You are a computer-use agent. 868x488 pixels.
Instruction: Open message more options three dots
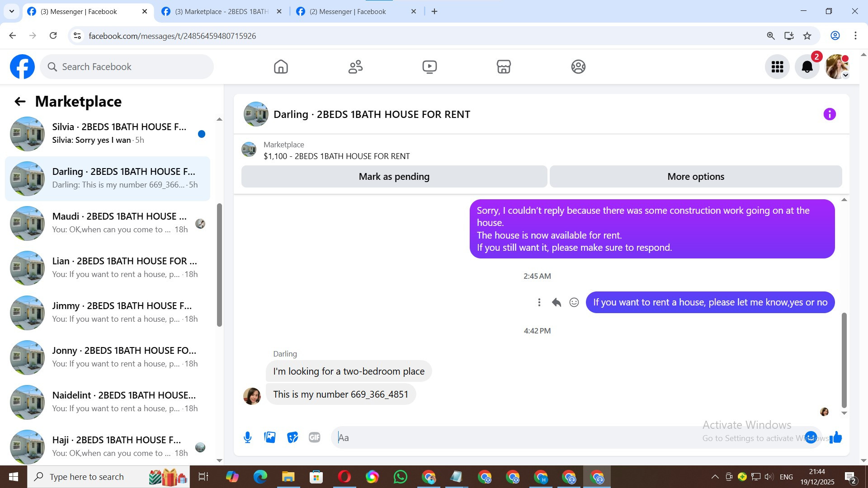539,302
